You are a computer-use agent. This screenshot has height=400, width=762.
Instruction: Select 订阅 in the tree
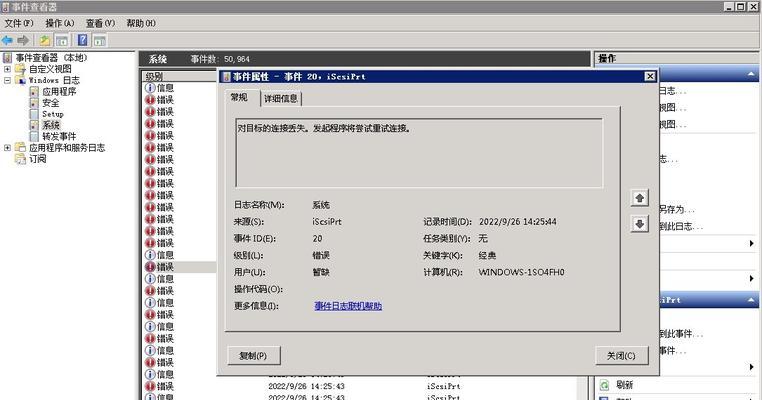[38, 159]
